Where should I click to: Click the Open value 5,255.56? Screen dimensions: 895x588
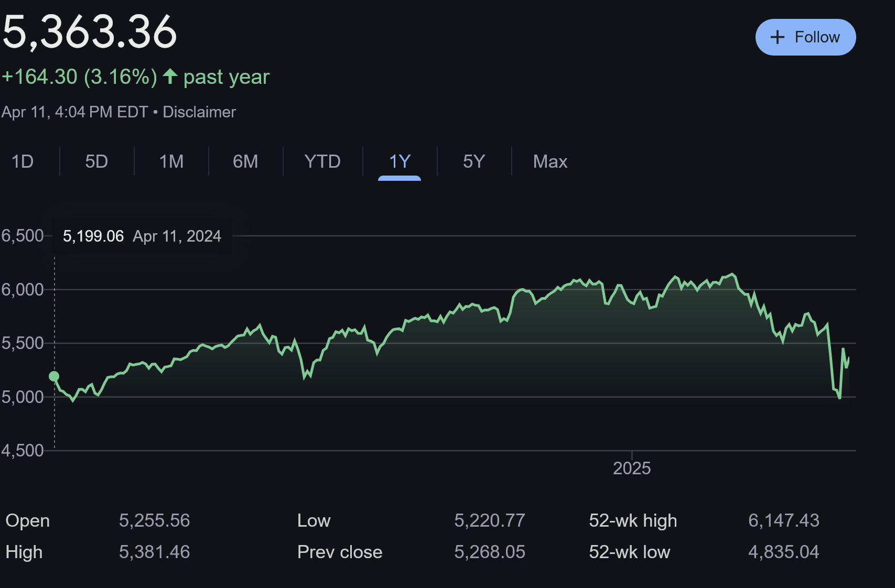click(154, 520)
